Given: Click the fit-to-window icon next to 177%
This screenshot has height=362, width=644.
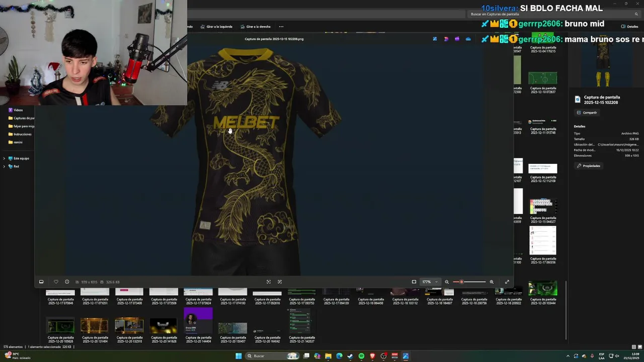Looking at the screenshot, I should tap(414, 282).
